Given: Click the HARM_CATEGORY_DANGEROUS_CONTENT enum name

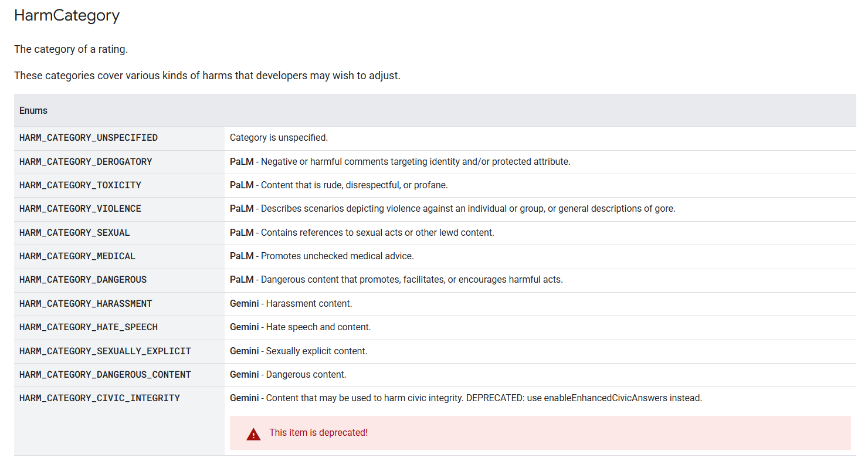Looking at the screenshot, I should pos(105,375).
